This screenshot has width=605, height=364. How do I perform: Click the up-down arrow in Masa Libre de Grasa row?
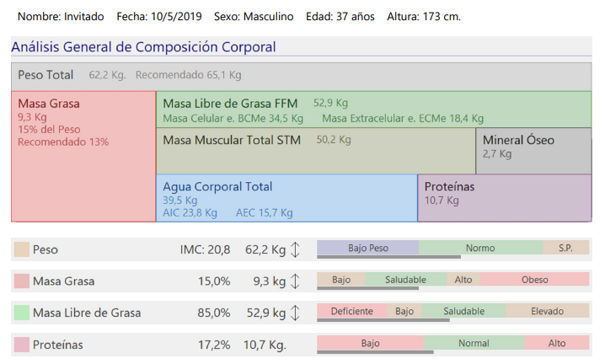[295, 313]
